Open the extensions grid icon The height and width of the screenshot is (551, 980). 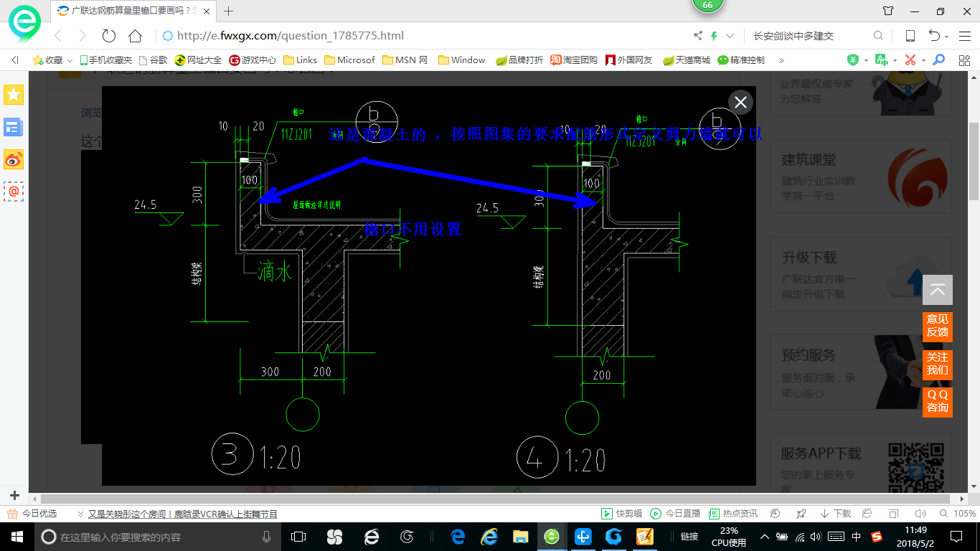963,60
